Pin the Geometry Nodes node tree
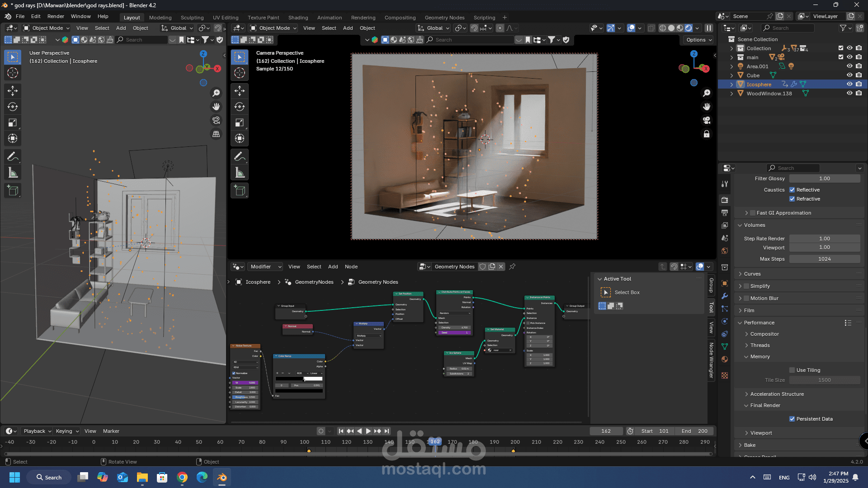 pos(512,267)
